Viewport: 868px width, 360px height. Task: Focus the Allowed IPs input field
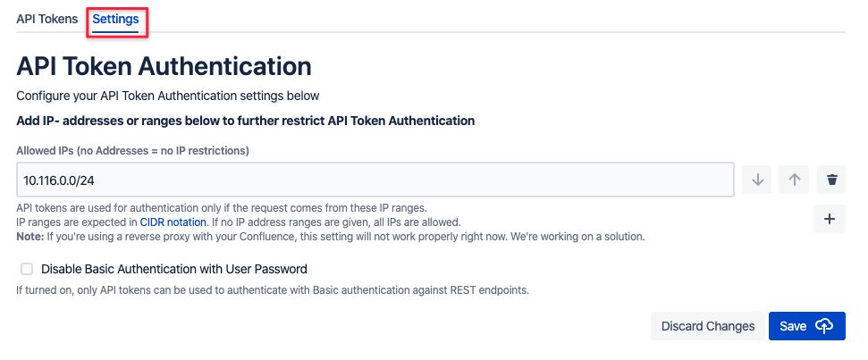[375, 180]
